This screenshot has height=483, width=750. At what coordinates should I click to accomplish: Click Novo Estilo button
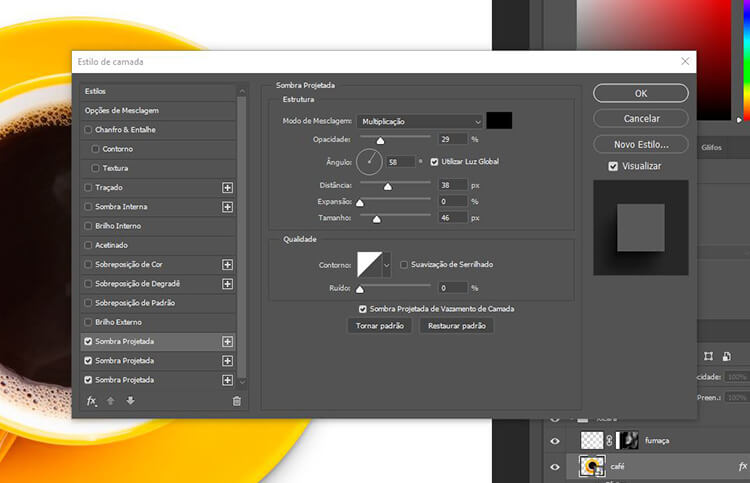[641, 144]
